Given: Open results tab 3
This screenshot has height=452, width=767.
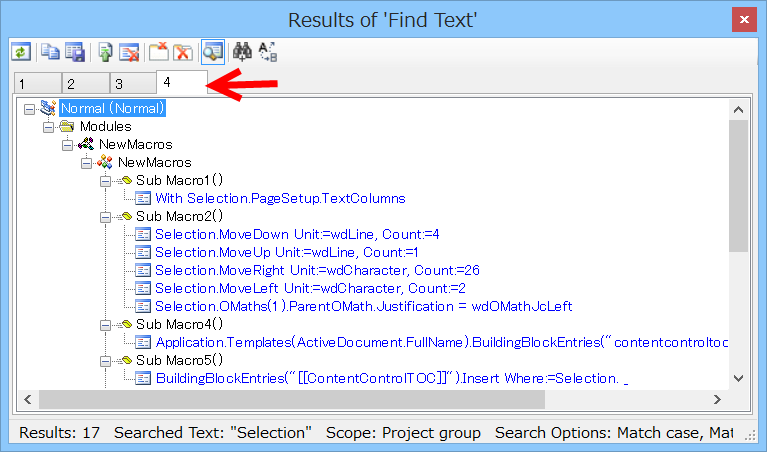Looking at the screenshot, I should pyautogui.click(x=131, y=84).
